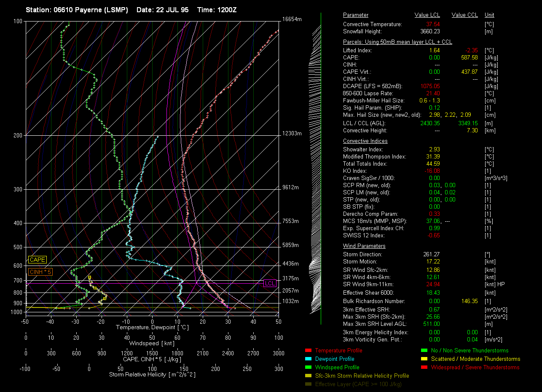Click the Station 06610 Payerne title text

[x=77, y=10]
